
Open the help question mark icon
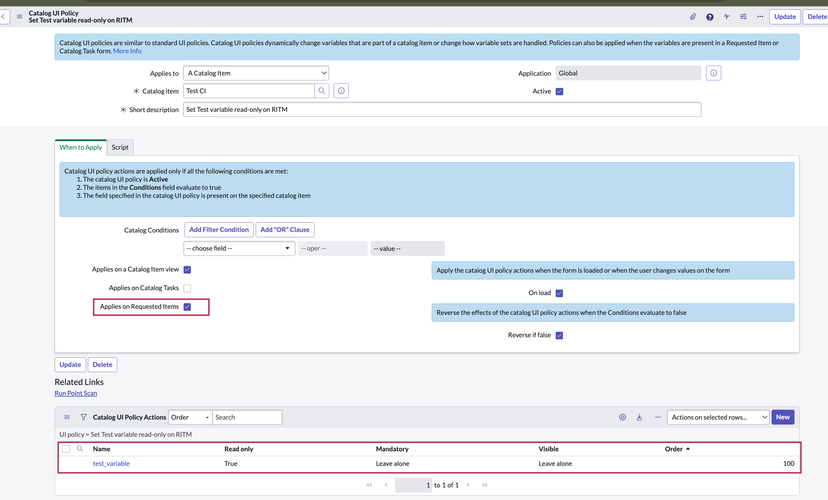pyautogui.click(x=710, y=17)
